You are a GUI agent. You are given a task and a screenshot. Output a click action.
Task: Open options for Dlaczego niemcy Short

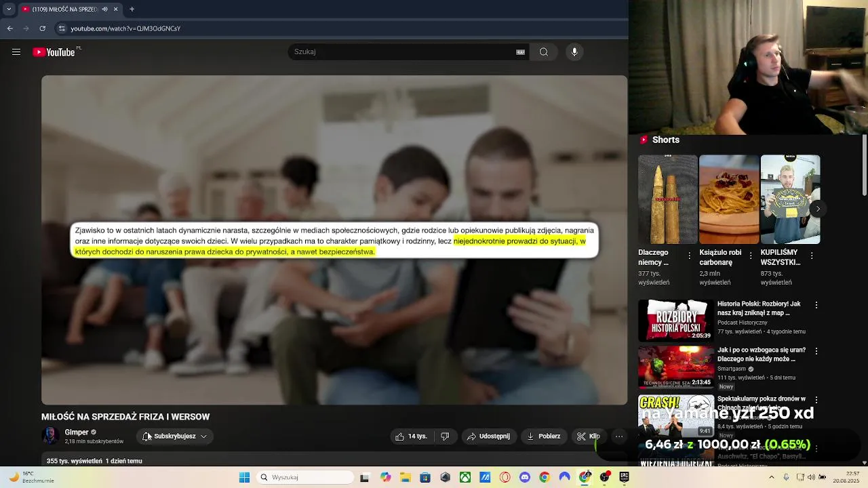690,256
